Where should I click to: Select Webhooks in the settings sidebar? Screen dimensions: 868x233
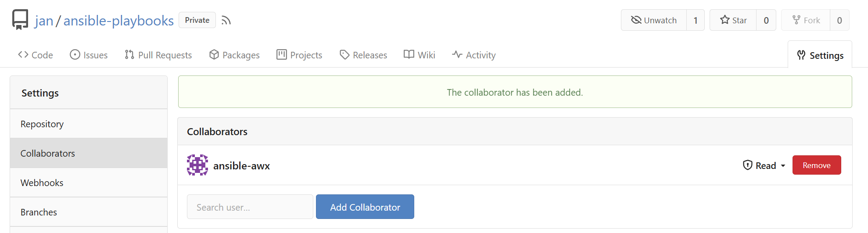[42, 183]
